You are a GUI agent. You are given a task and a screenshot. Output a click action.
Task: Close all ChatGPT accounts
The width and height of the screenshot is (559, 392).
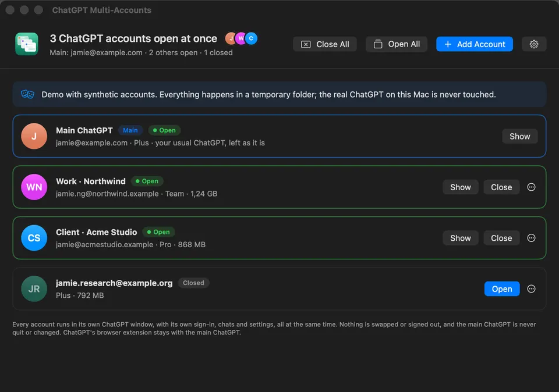pos(325,44)
